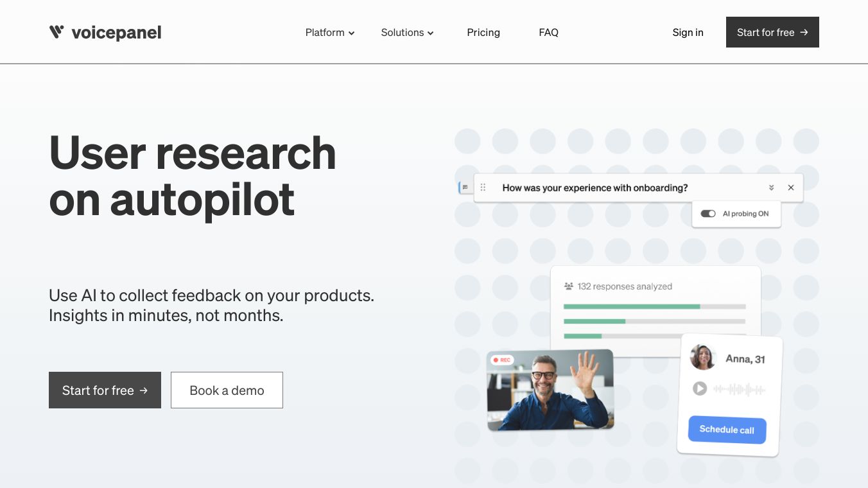The height and width of the screenshot is (488, 868).
Task: Click the people icon beside 132 responses analyzed
Action: (x=568, y=286)
